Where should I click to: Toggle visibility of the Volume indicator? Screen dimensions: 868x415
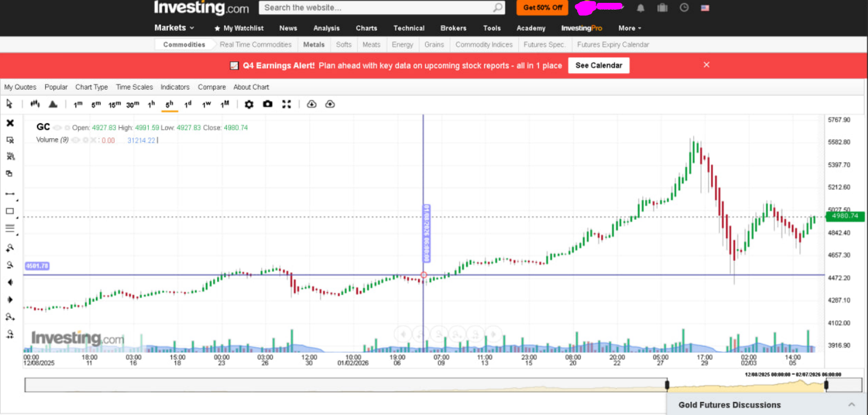(x=75, y=139)
